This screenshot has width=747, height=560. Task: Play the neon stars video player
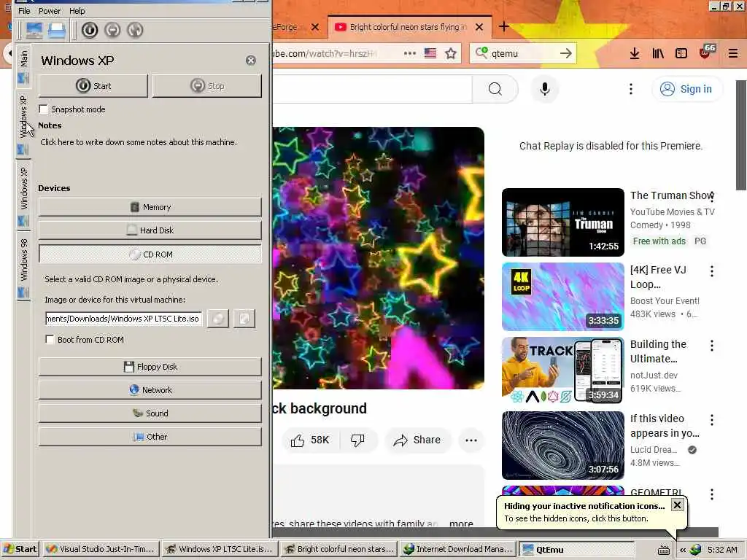click(x=379, y=257)
